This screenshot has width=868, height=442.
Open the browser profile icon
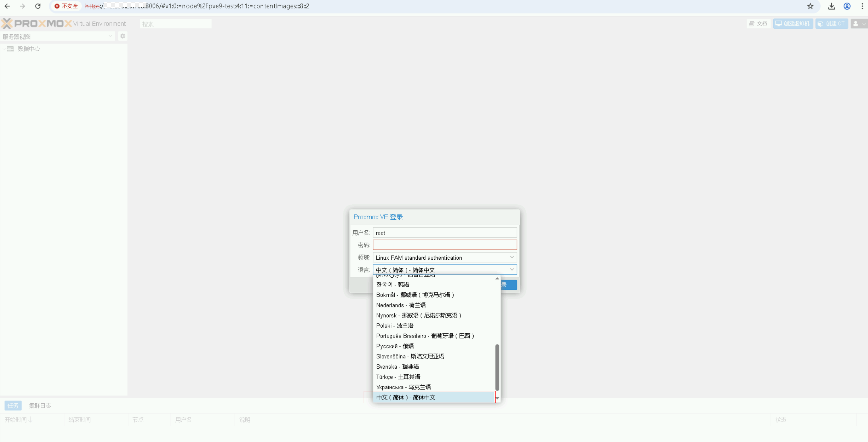[847, 6]
